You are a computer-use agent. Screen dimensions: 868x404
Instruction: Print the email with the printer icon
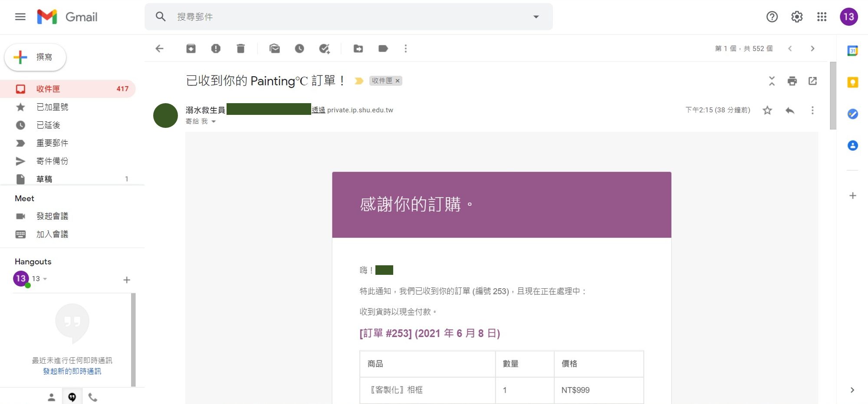792,81
